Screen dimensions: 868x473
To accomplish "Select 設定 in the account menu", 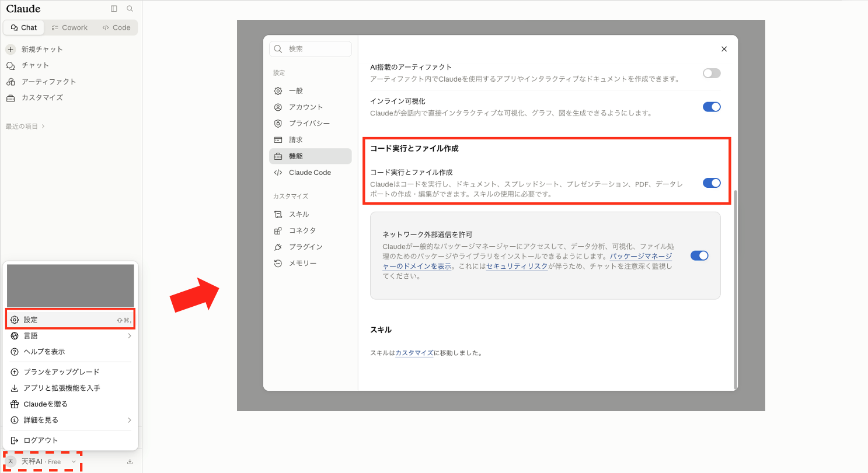I will (x=71, y=320).
